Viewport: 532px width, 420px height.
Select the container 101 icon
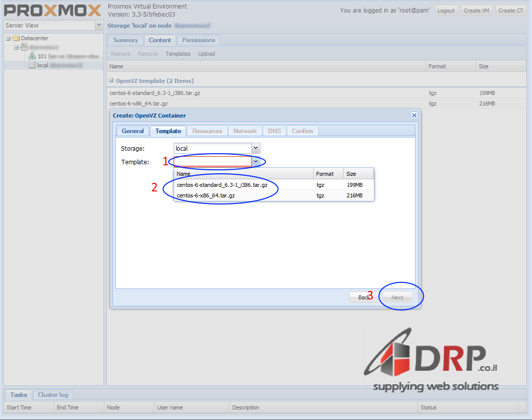tap(32, 56)
